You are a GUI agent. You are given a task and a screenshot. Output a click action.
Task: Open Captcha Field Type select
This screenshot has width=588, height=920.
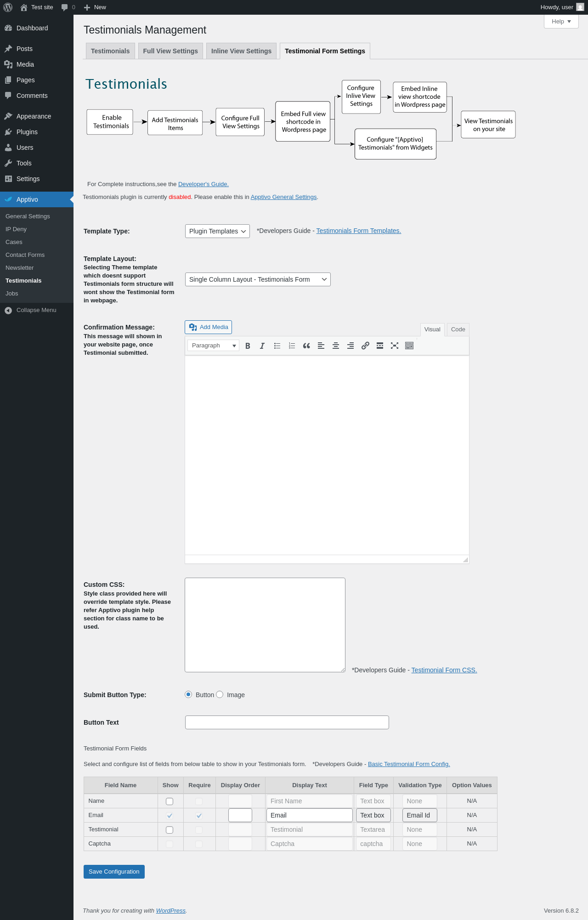click(x=373, y=844)
